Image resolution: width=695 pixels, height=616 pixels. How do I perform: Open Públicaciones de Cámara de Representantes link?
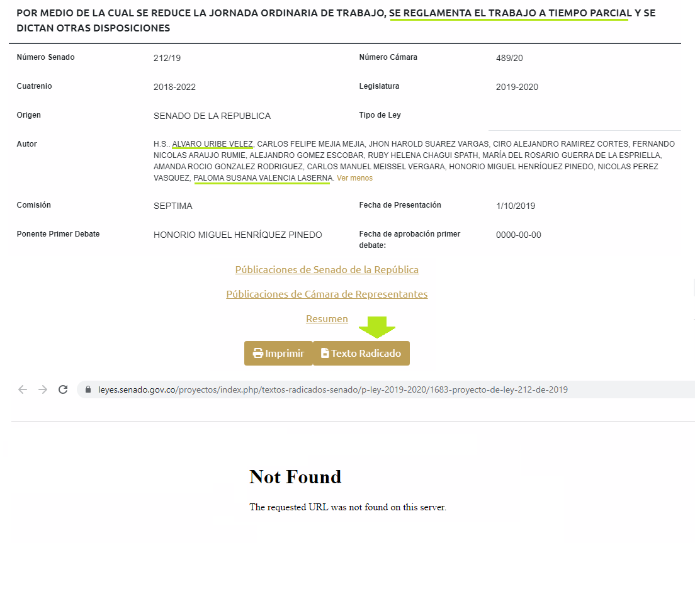(327, 294)
